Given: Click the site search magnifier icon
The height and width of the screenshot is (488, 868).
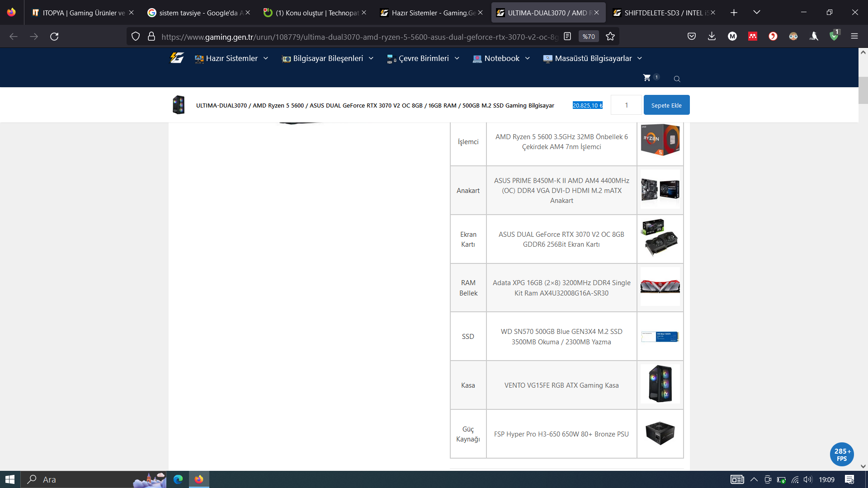Looking at the screenshot, I should (x=677, y=79).
